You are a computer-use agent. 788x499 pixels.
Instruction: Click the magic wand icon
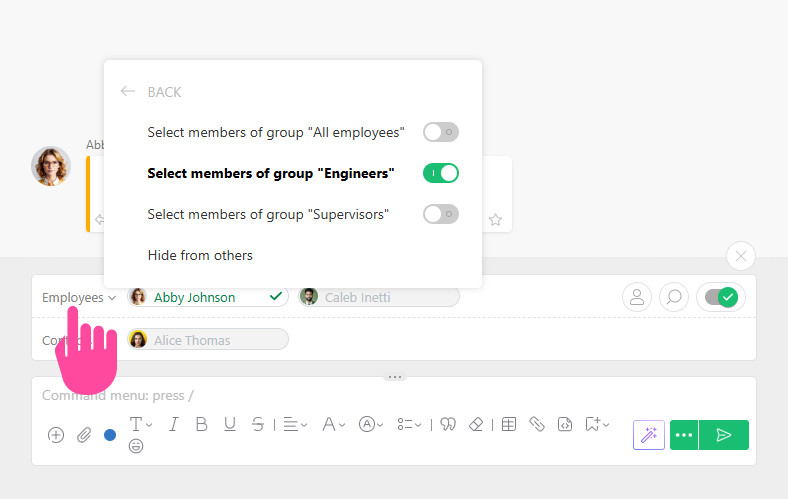pyautogui.click(x=649, y=435)
